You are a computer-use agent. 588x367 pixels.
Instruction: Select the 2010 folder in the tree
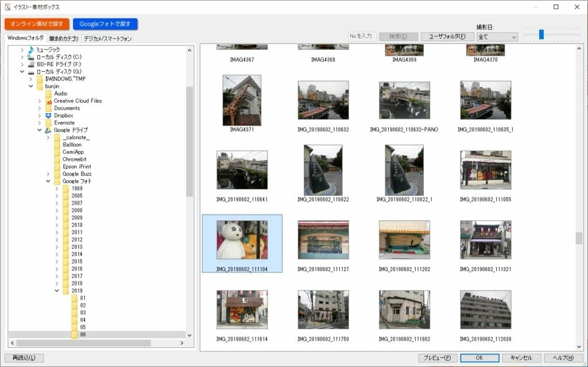click(77, 225)
